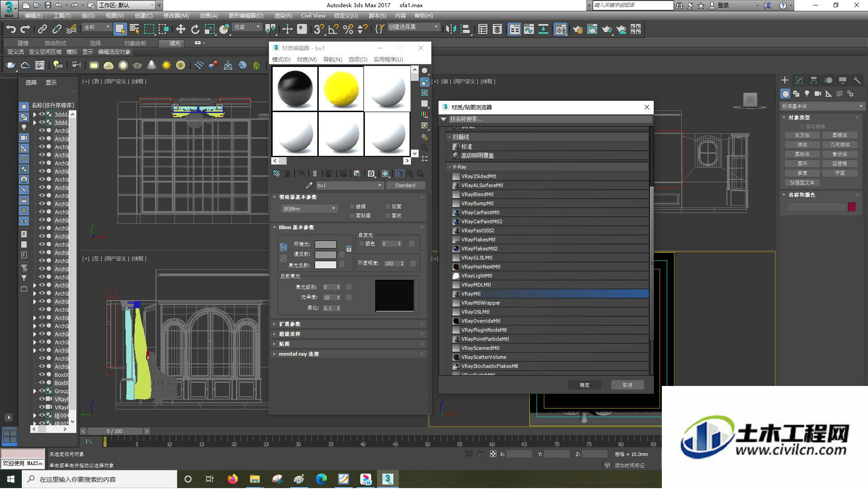Click the Mirror tool icon

tap(451, 29)
